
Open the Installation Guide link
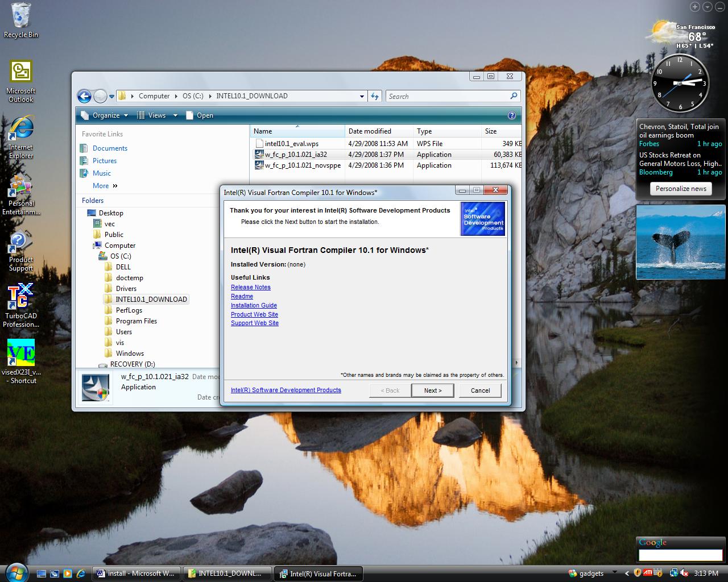pyautogui.click(x=254, y=305)
